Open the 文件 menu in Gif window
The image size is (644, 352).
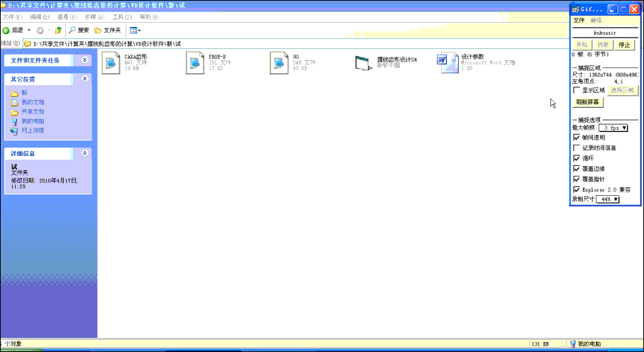tap(579, 20)
